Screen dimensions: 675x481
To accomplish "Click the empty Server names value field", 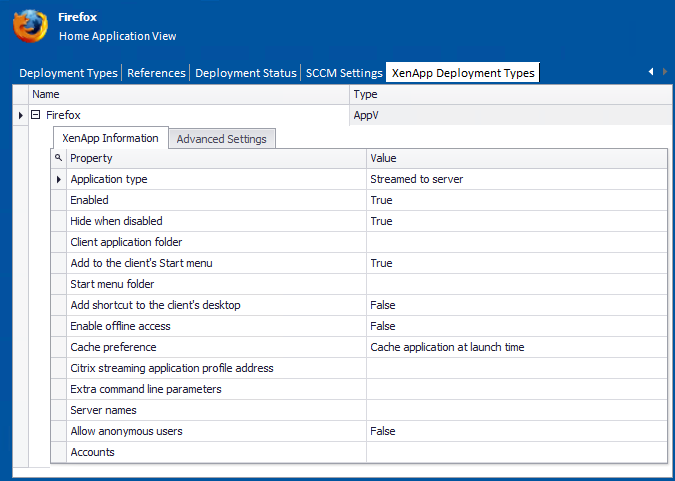I will coord(516,410).
